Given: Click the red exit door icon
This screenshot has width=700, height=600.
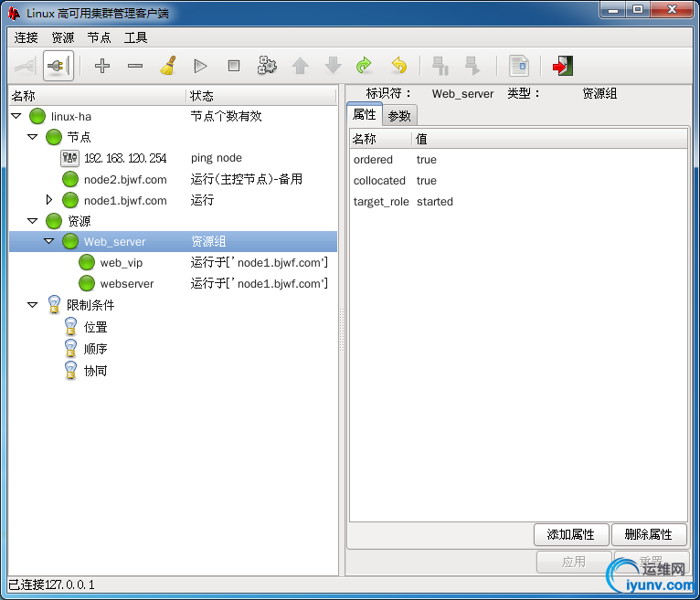Looking at the screenshot, I should point(563,66).
